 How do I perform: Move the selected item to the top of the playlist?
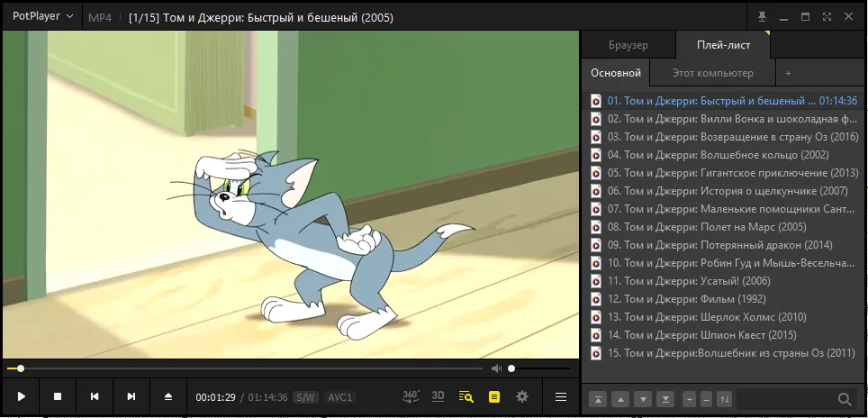597,398
